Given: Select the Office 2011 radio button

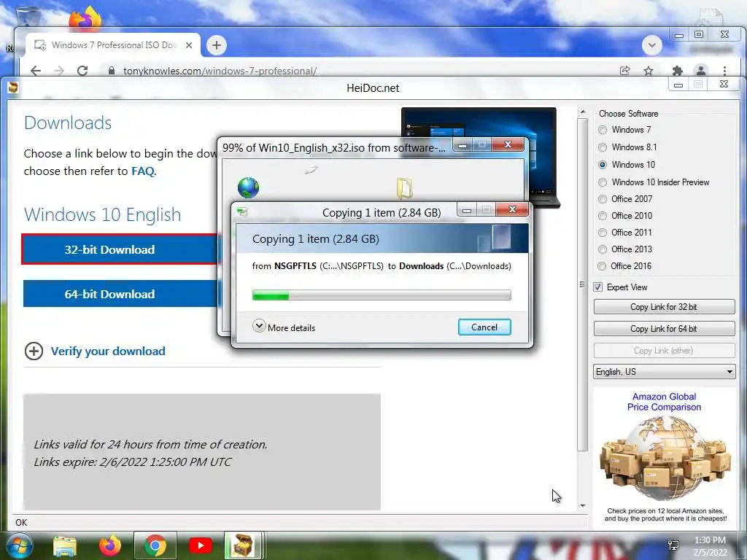Looking at the screenshot, I should [x=603, y=233].
